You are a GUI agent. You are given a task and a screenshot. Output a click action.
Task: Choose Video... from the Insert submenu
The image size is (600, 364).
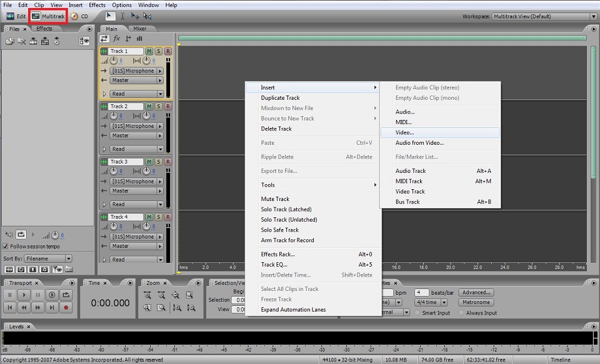point(404,132)
